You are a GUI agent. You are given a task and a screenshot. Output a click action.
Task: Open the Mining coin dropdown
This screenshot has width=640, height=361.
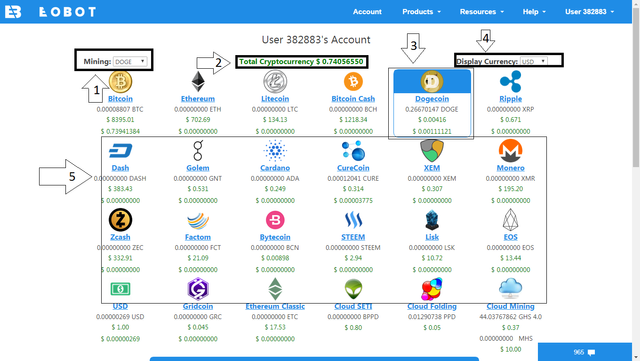pyautogui.click(x=130, y=62)
